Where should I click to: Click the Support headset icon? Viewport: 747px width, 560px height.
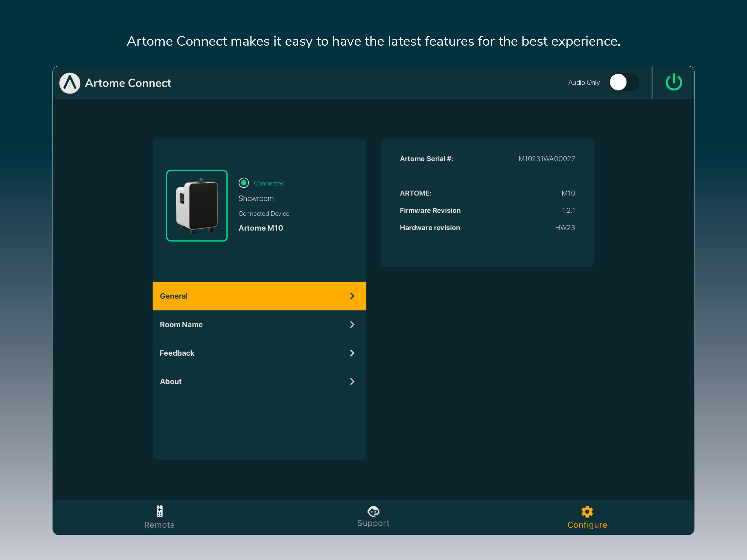(373, 511)
